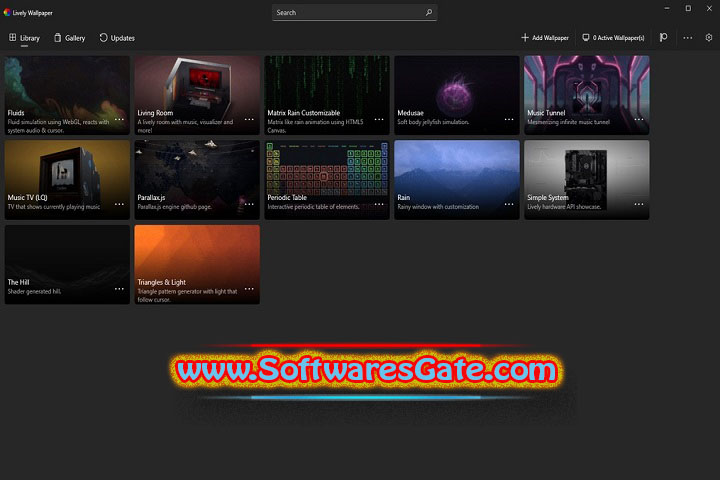Open the toolbar three-dot overflow menu
The image size is (720, 480).
click(x=687, y=38)
